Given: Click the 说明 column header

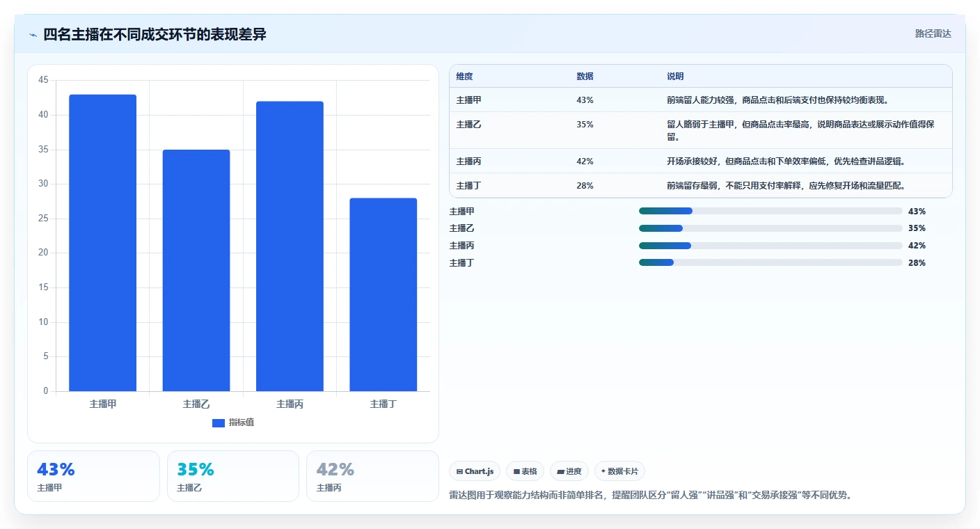Looking at the screenshot, I should coord(675,77).
